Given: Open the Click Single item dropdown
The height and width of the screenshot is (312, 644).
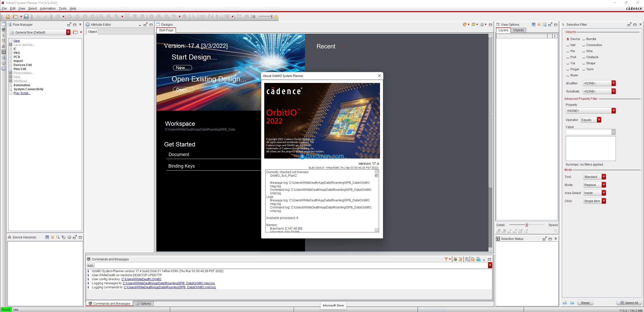Looking at the screenshot, I should pyautogui.click(x=594, y=201).
